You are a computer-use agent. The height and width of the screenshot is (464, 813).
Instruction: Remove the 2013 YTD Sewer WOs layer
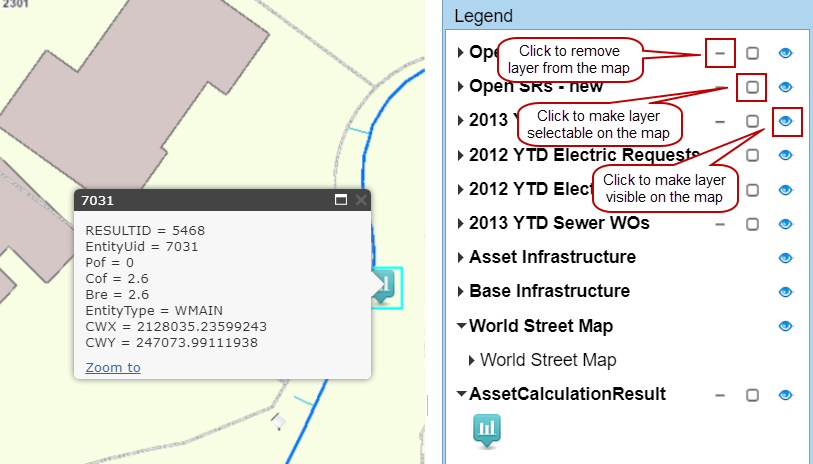pyautogui.click(x=720, y=224)
